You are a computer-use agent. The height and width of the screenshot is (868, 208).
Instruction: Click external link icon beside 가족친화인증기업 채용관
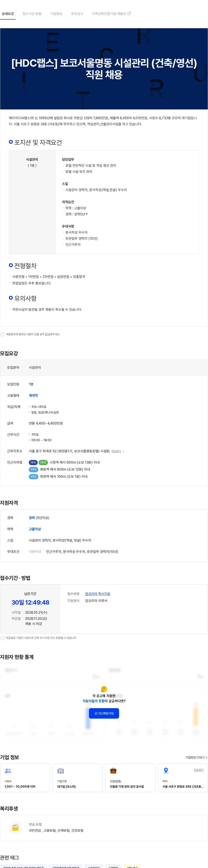tap(129, 13)
